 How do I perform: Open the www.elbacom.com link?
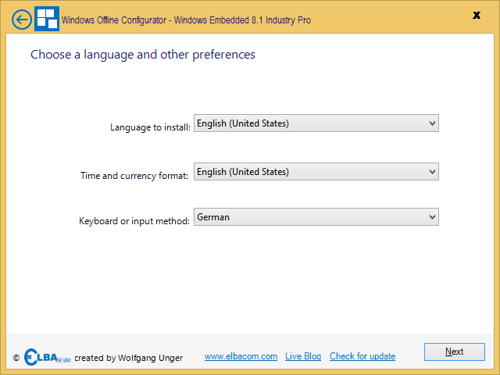[241, 356]
